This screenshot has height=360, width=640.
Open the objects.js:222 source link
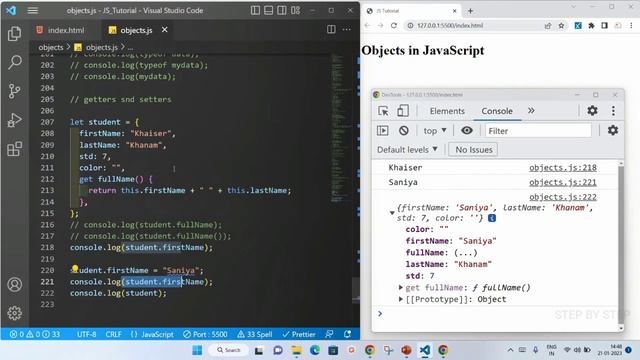pos(562,197)
